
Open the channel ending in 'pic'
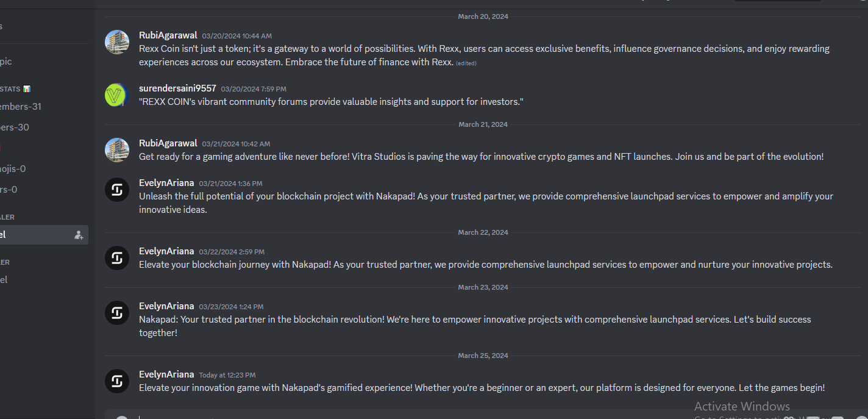point(44,62)
